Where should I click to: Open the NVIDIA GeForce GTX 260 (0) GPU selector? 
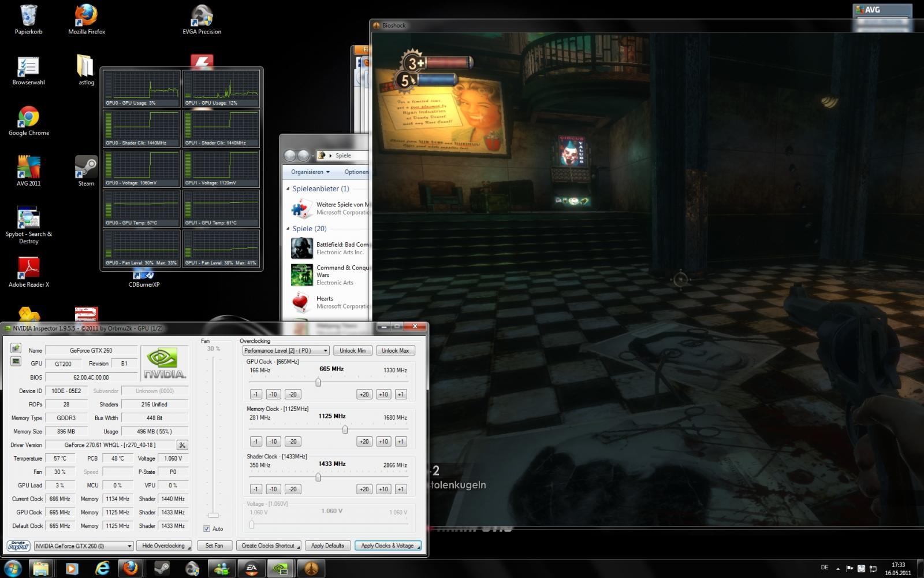pos(84,546)
